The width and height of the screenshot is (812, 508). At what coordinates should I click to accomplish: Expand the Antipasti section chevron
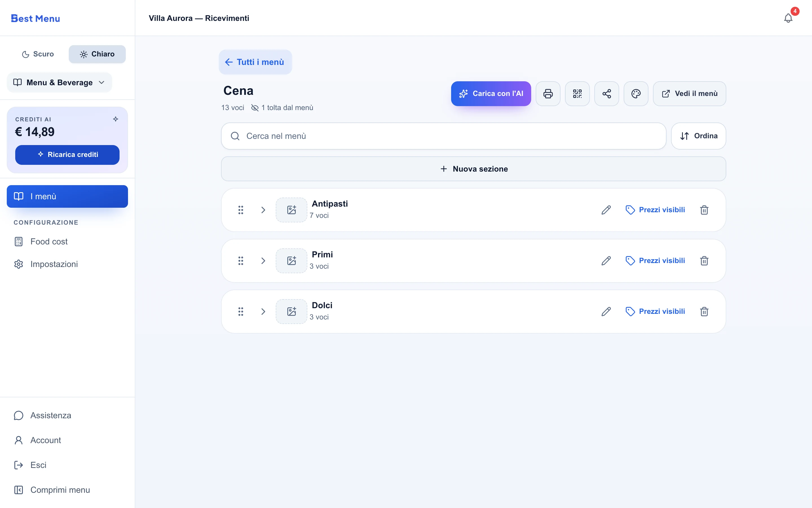tap(263, 210)
